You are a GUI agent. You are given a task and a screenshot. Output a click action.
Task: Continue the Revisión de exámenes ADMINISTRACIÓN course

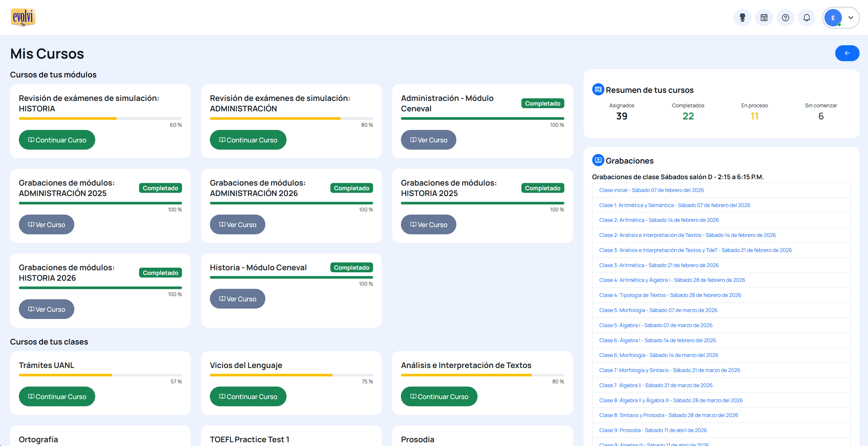point(248,140)
